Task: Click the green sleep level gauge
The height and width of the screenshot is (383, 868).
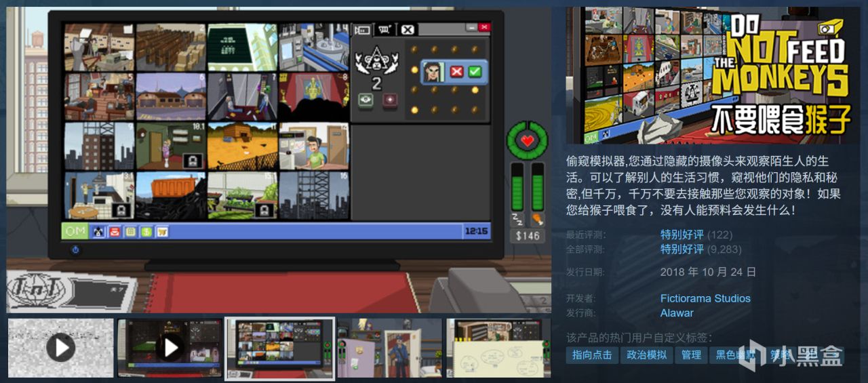Action: 517,186
